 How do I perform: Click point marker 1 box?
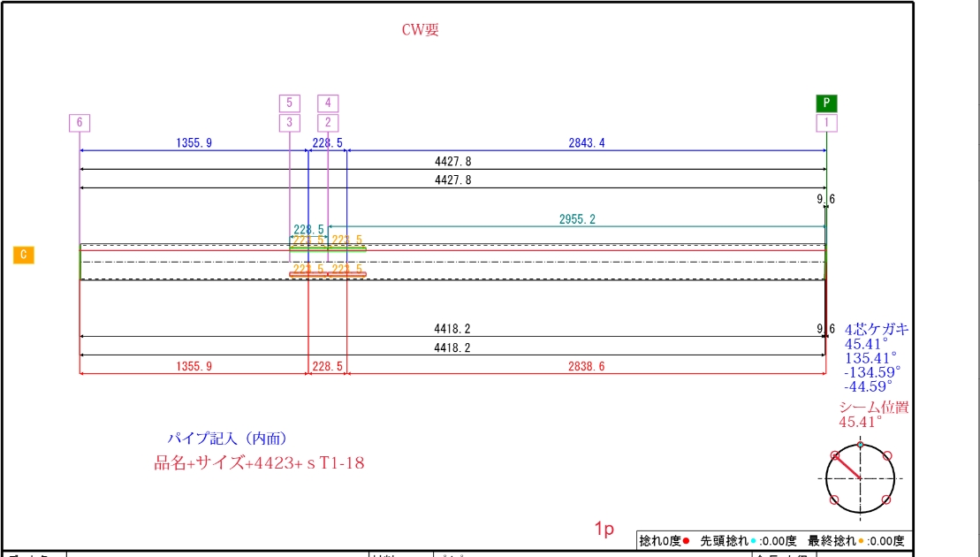click(x=826, y=123)
